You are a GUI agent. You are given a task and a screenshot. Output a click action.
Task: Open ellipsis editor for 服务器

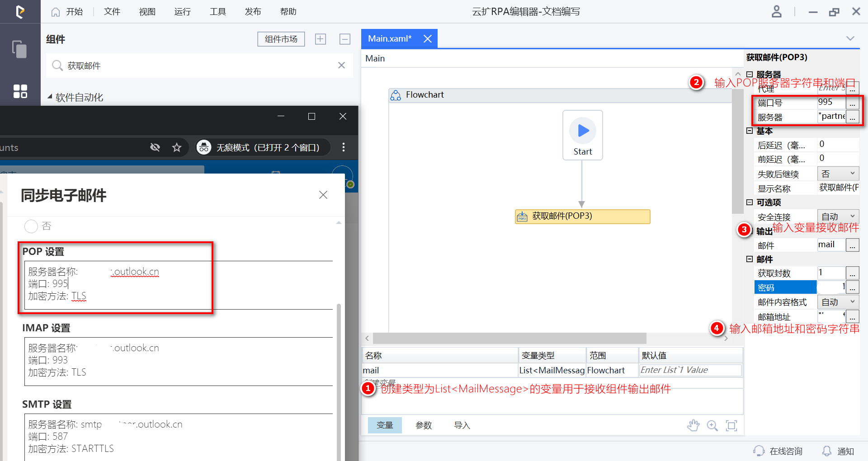pos(852,118)
